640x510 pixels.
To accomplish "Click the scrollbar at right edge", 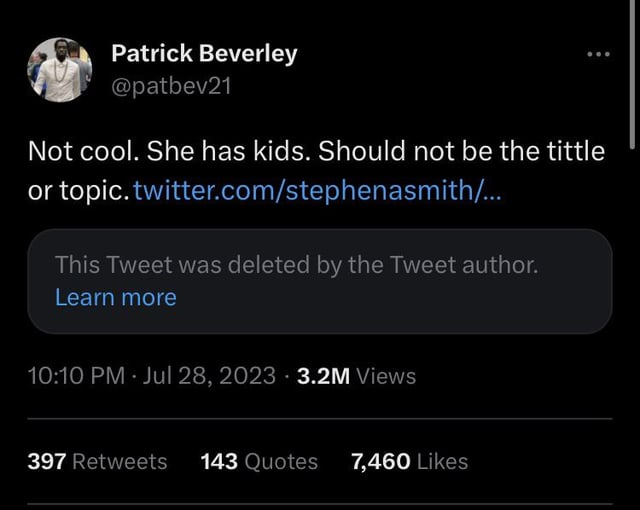I will 633,80.
